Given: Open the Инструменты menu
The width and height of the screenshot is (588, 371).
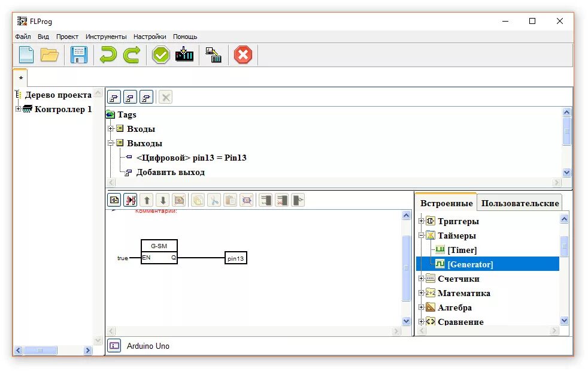Looking at the screenshot, I should click(106, 37).
